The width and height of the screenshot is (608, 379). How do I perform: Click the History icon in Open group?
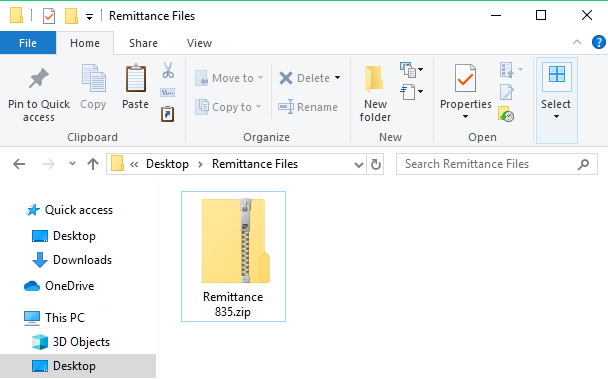506,114
